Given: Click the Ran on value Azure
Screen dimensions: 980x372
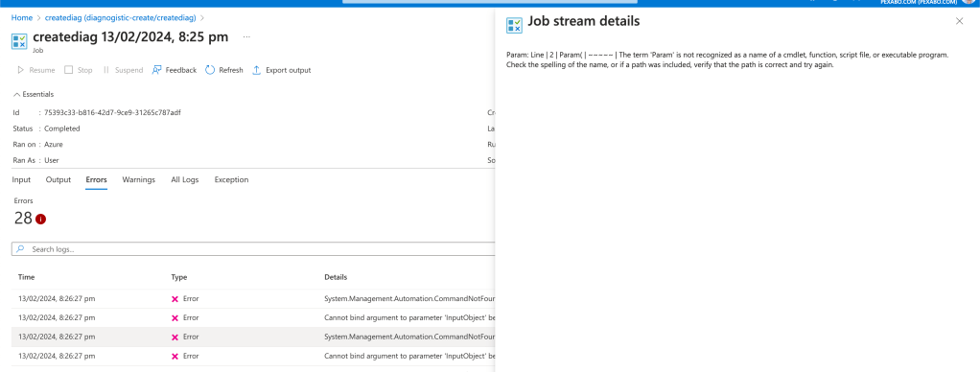Looking at the screenshot, I should (x=54, y=145).
